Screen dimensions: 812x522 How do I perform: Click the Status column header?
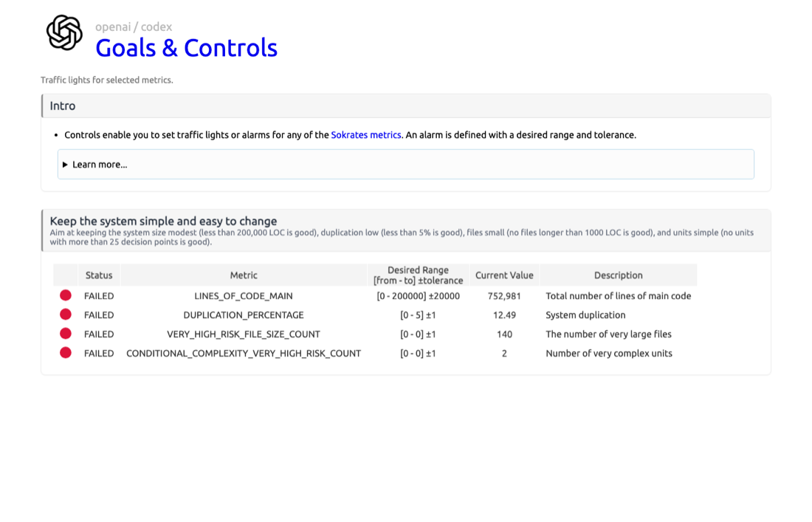pyautogui.click(x=99, y=275)
